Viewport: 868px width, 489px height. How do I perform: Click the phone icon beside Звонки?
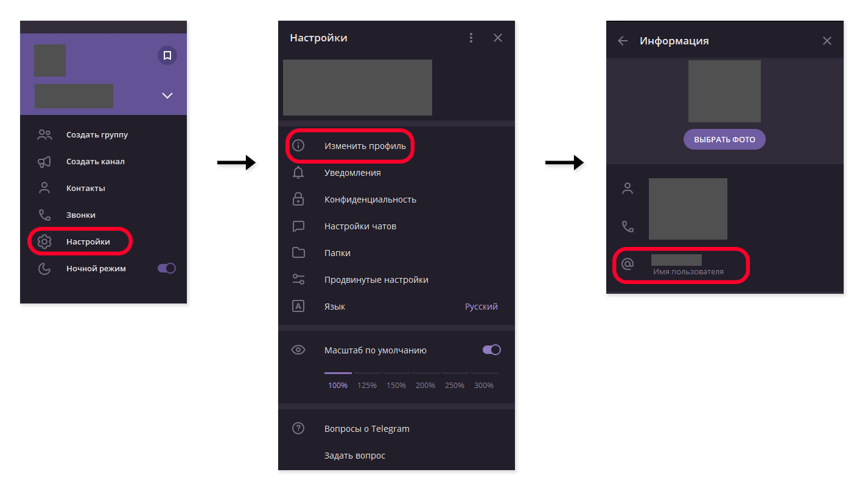pyautogui.click(x=44, y=215)
